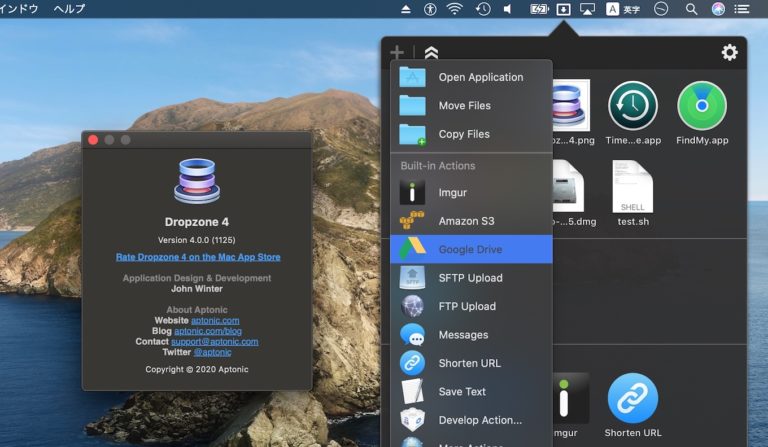The width and height of the screenshot is (768, 447).
Task: Choose Open Application folder action
Action: click(480, 77)
